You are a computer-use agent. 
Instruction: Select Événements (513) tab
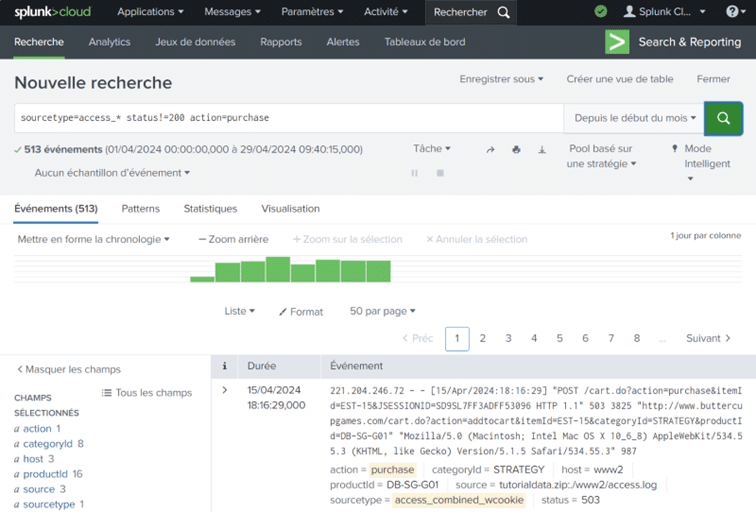click(56, 209)
